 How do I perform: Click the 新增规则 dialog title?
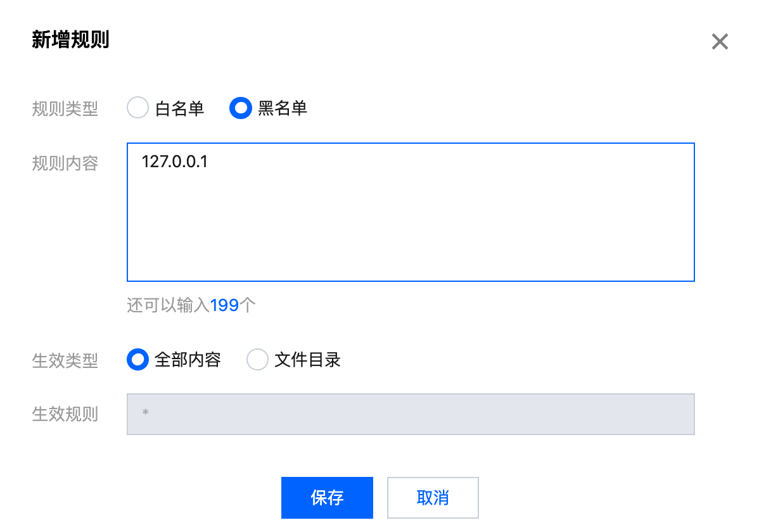[70, 40]
